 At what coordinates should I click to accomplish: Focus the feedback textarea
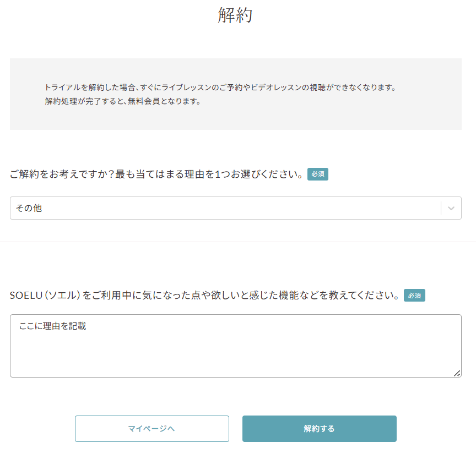click(x=235, y=347)
